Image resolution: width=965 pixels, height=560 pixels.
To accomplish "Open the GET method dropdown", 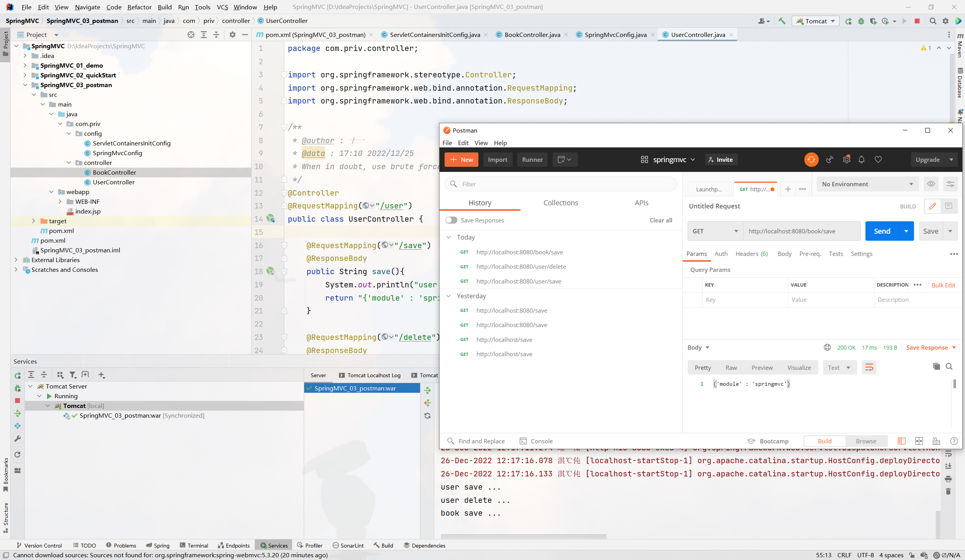I will click(715, 231).
